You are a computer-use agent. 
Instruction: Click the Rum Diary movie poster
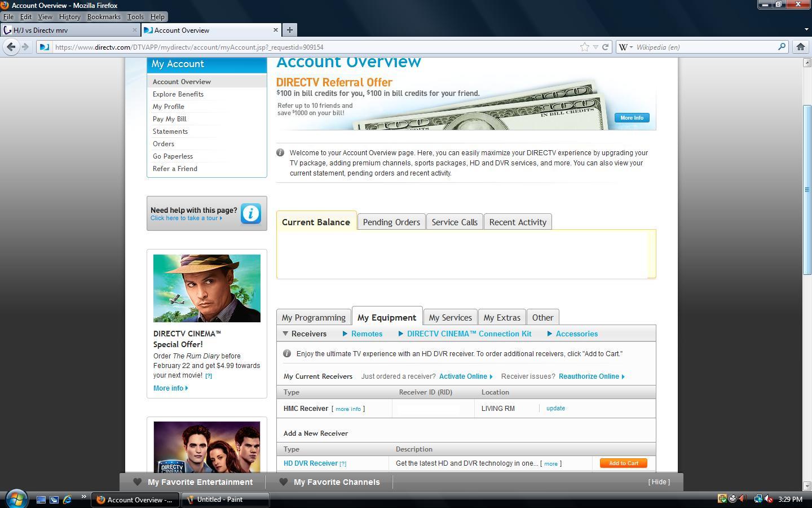click(x=207, y=288)
